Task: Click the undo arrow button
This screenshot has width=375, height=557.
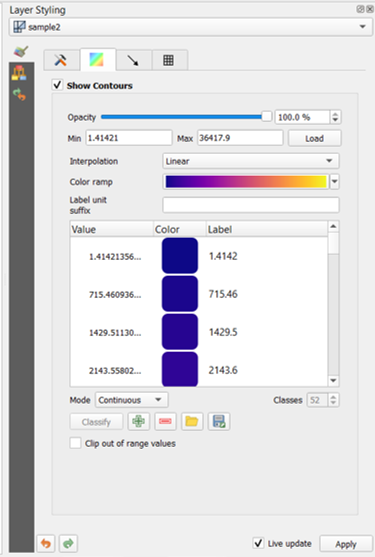Action: pos(46,543)
